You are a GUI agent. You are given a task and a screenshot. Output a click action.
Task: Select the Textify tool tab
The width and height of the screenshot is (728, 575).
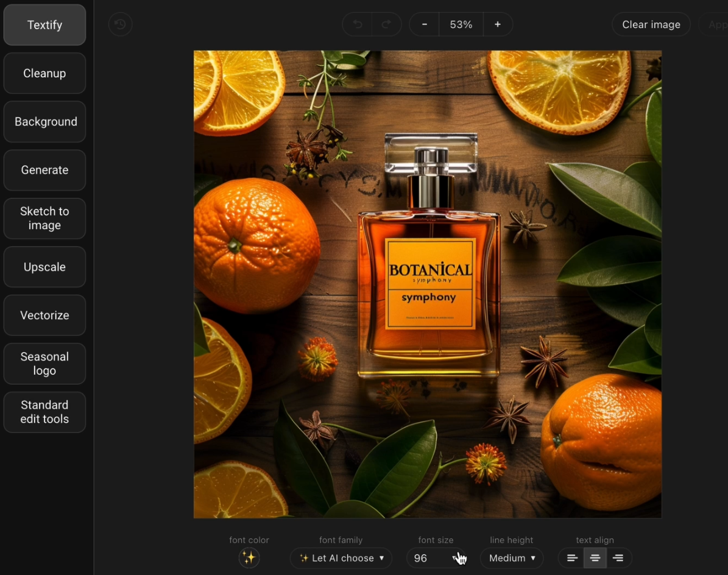point(44,25)
